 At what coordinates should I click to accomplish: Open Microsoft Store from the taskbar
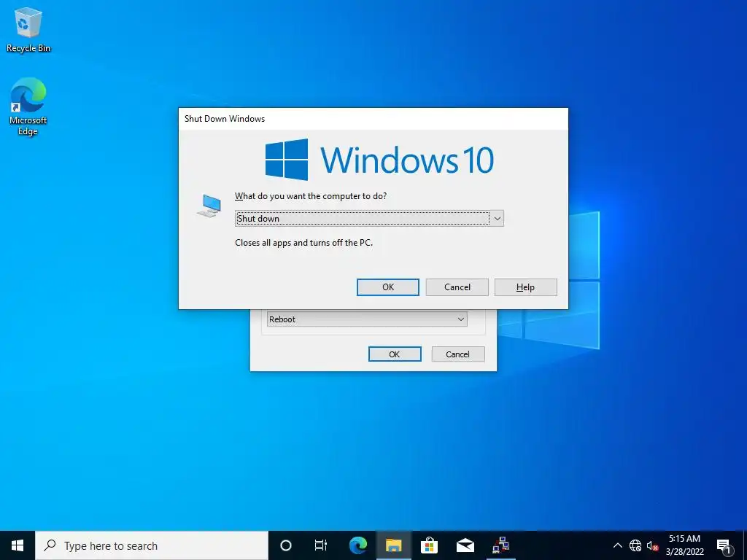(429, 545)
